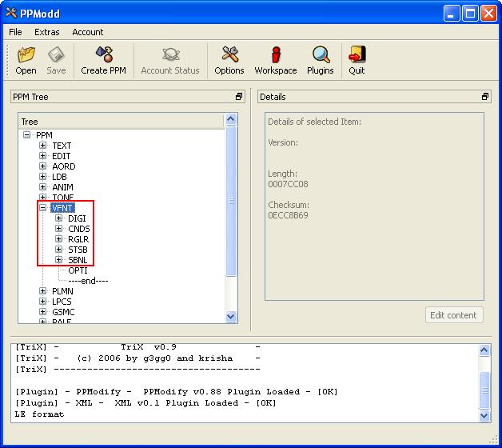Undock the PPM Tree panel via its float icon
The width and height of the screenshot is (502, 448).
coord(239,97)
